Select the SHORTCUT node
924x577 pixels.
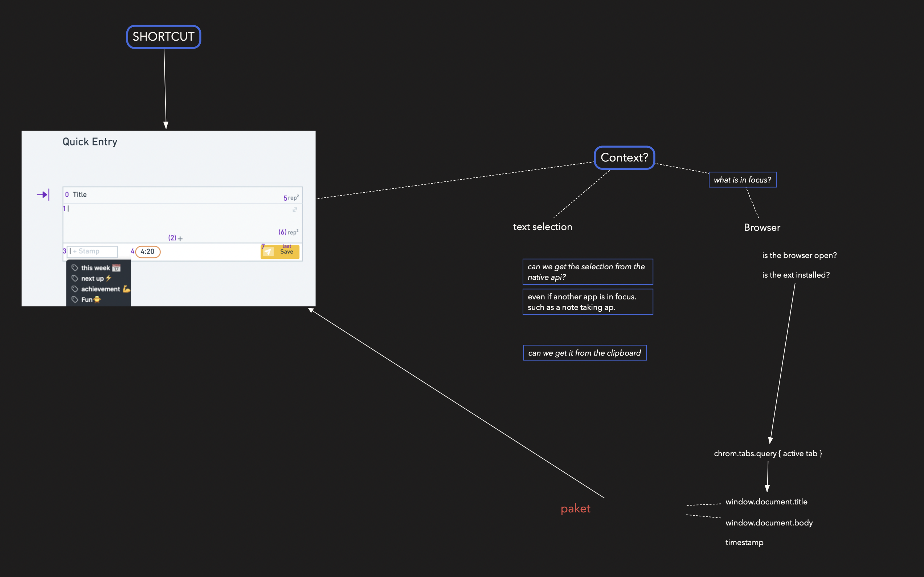163,37
